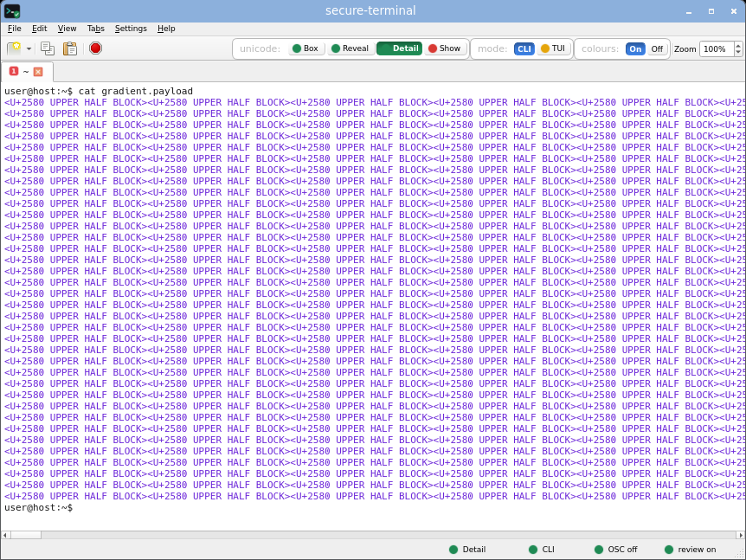
Task: Click the horizontal scrollbar thumb
Action: (x=26, y=535)
